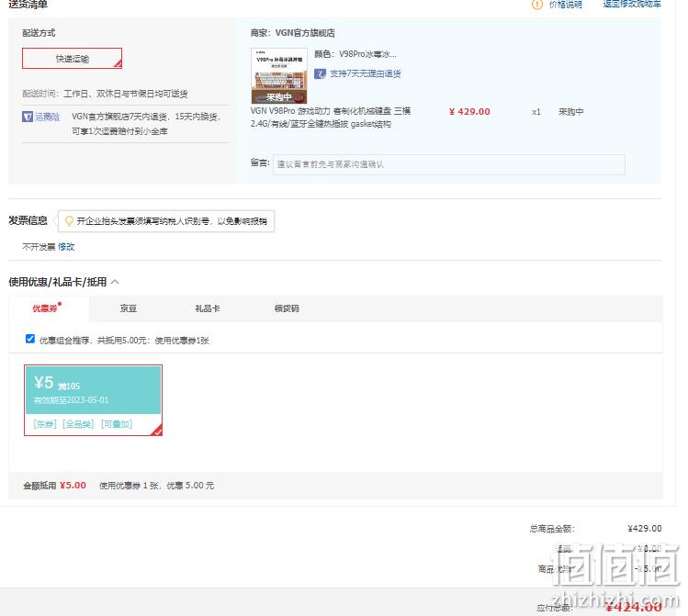Open the 运费险 link

tap(47, 117)
